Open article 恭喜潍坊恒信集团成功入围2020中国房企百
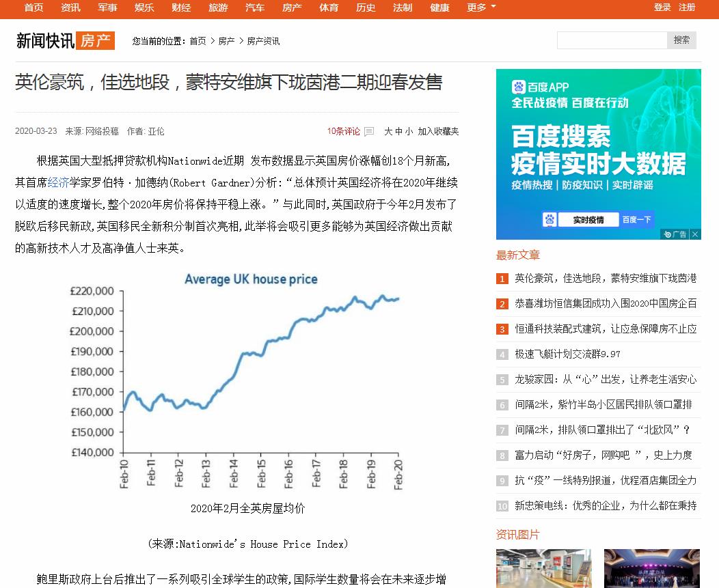Viewport: 719px width, 588px height. [606, 304]
